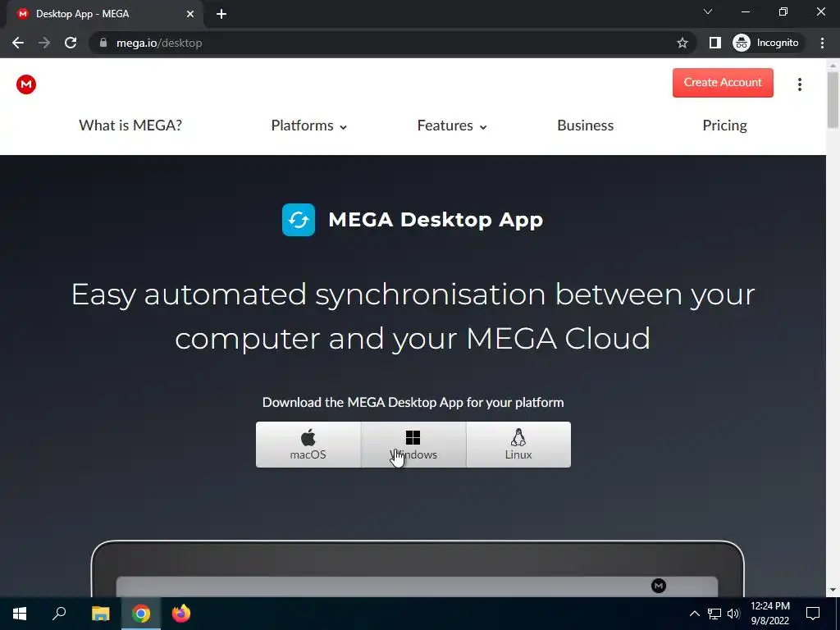Click the MEGA logo in page header

25,84
